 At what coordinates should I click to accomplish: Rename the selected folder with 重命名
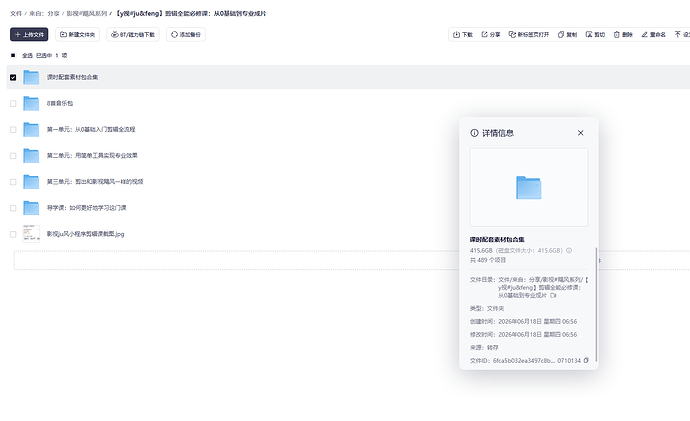653,34
